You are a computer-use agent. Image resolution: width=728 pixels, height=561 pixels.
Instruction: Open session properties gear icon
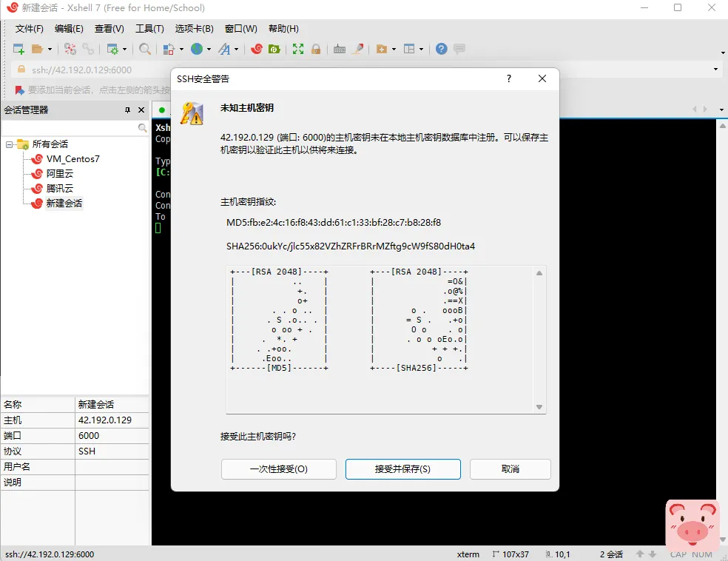[x=112, y=49]
